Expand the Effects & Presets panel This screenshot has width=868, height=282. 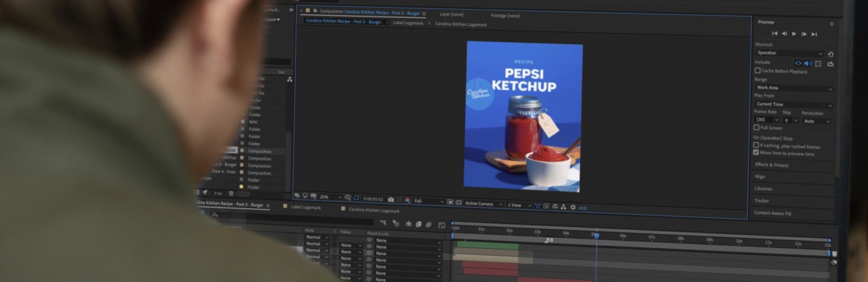pos(772,165)
